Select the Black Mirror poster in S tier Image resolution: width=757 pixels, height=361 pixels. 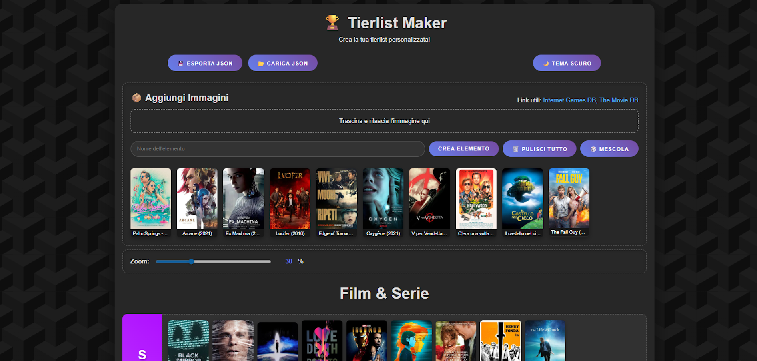(188, 341)
